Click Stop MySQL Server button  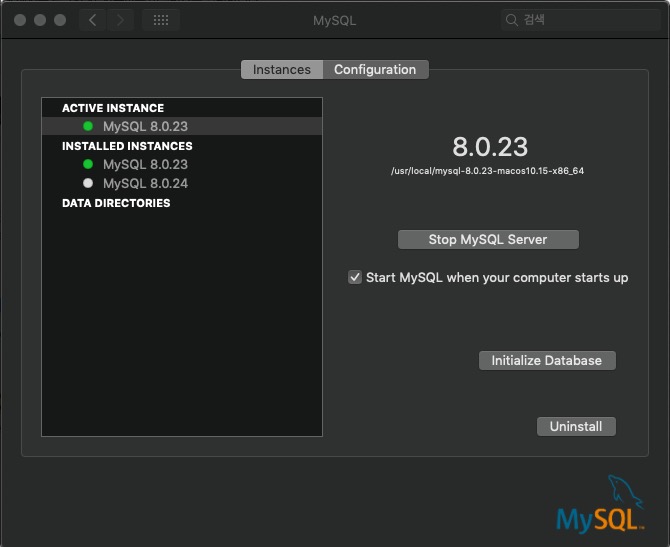tap(488, 239)
